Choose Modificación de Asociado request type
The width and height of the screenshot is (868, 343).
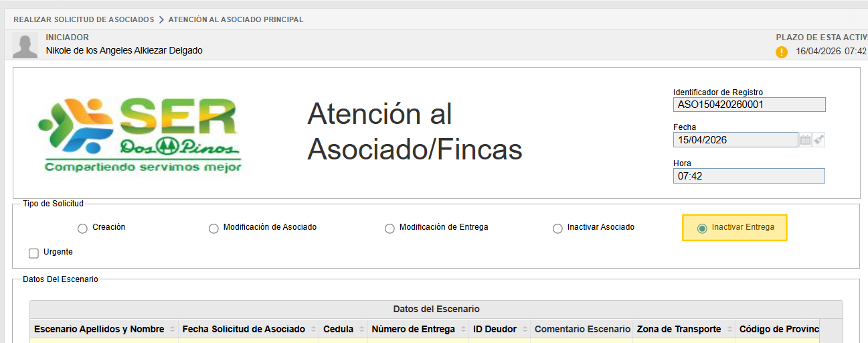click(x=213, y=228)
